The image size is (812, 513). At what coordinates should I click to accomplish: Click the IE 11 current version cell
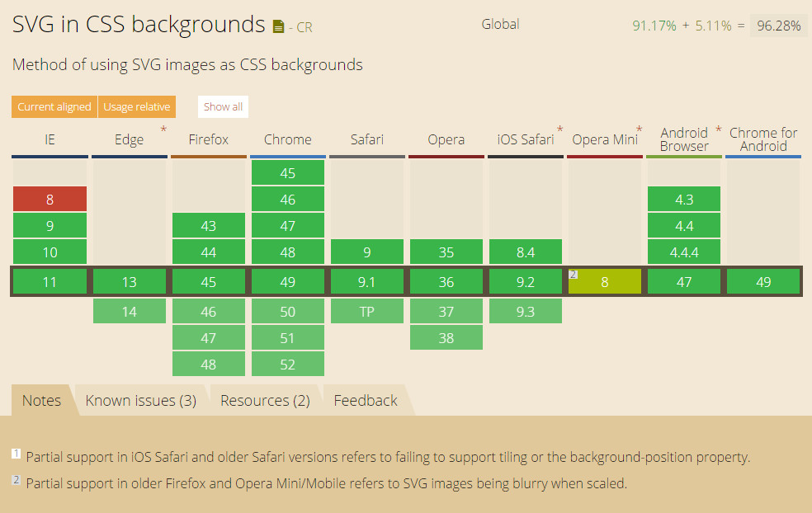click(50, 281)
